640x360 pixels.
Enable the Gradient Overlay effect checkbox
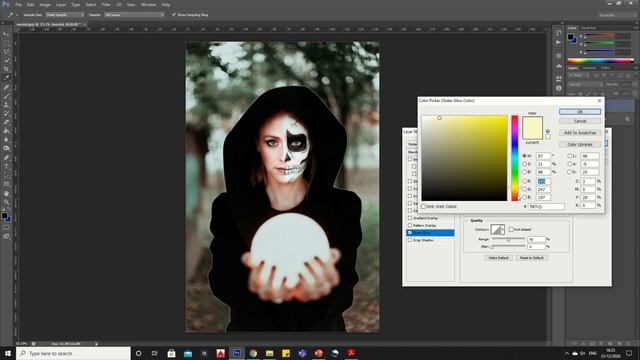coord(410,218)
